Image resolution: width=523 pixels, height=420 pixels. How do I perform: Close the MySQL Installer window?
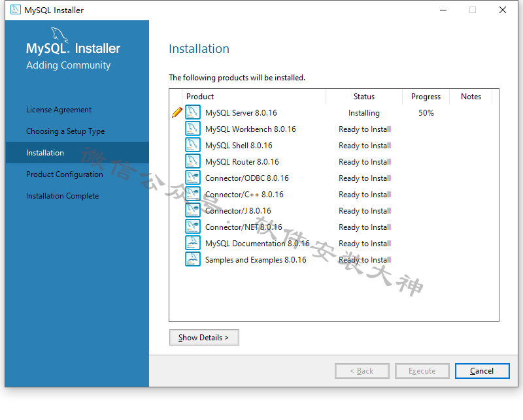click(503, 10)
